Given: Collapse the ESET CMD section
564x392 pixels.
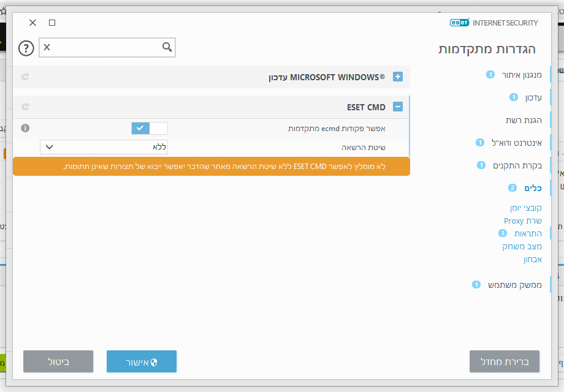Looking at the screenshot, I should [x=397, y=107].
